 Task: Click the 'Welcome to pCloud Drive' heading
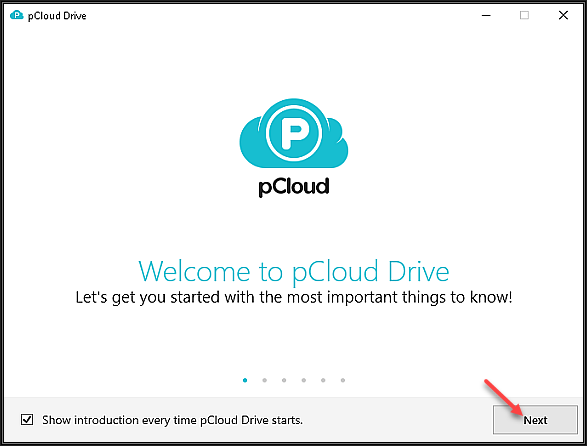(294, 271)
